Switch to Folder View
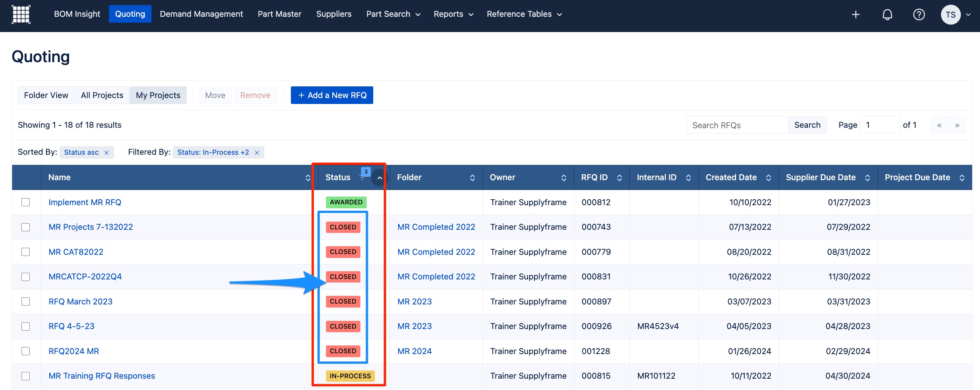 pyautogui.click(x=46, y=95)
